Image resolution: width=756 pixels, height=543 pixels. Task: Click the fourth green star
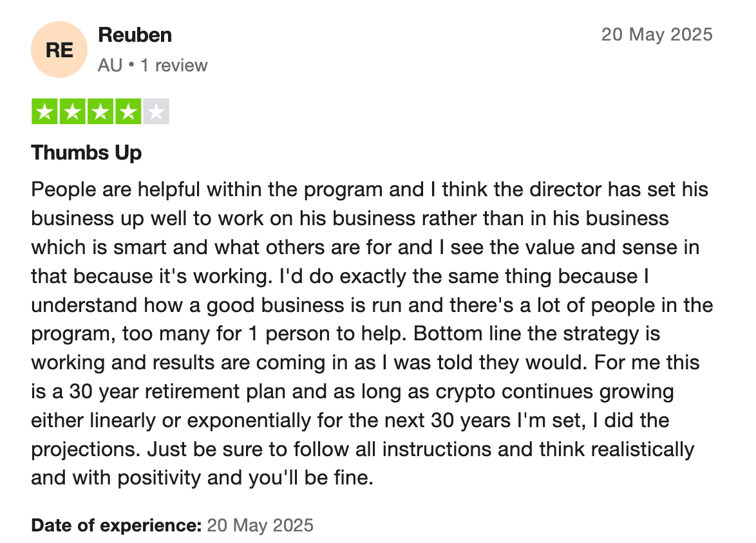[128, 112]
